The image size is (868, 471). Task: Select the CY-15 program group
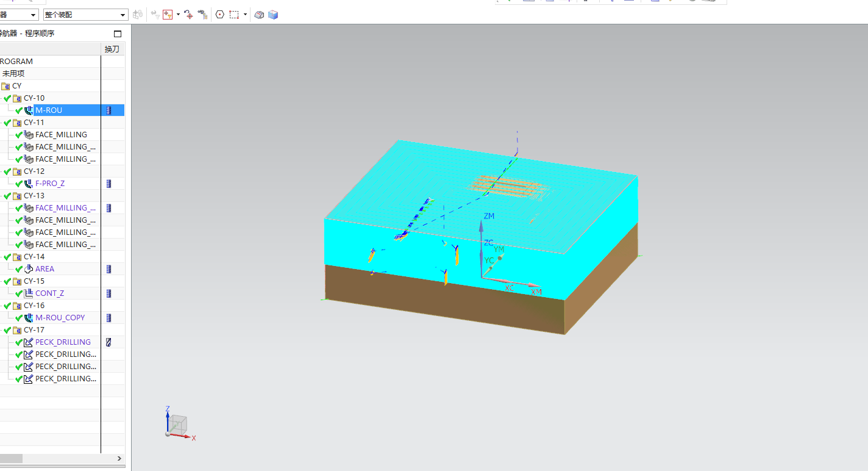[34, 281]
